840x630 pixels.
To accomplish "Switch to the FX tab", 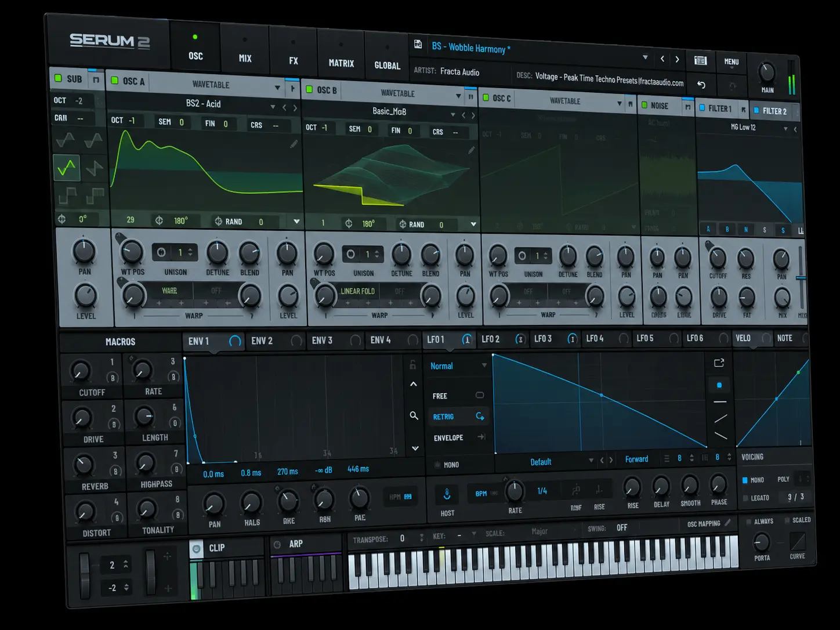I will [x=294, y=55].
